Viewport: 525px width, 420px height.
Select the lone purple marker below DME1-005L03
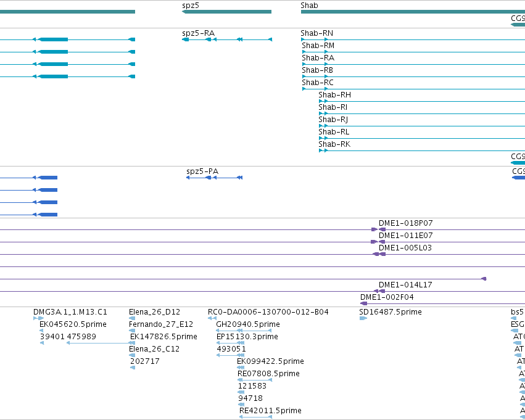[484, 279]
